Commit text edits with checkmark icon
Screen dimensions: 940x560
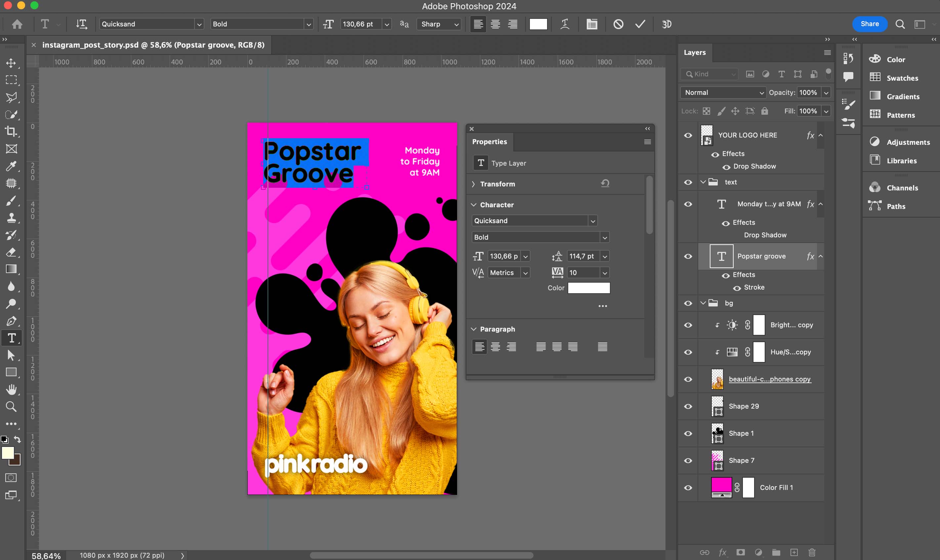tap(640, 24)
